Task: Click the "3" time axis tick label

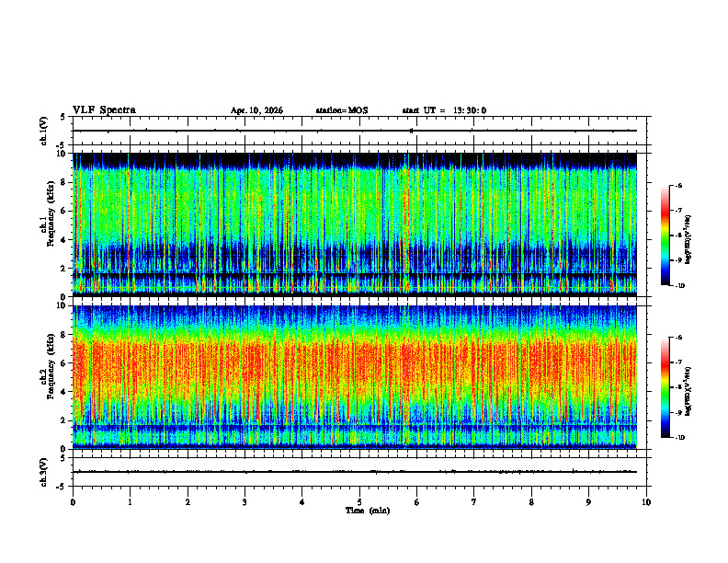Action: (245, 502)
